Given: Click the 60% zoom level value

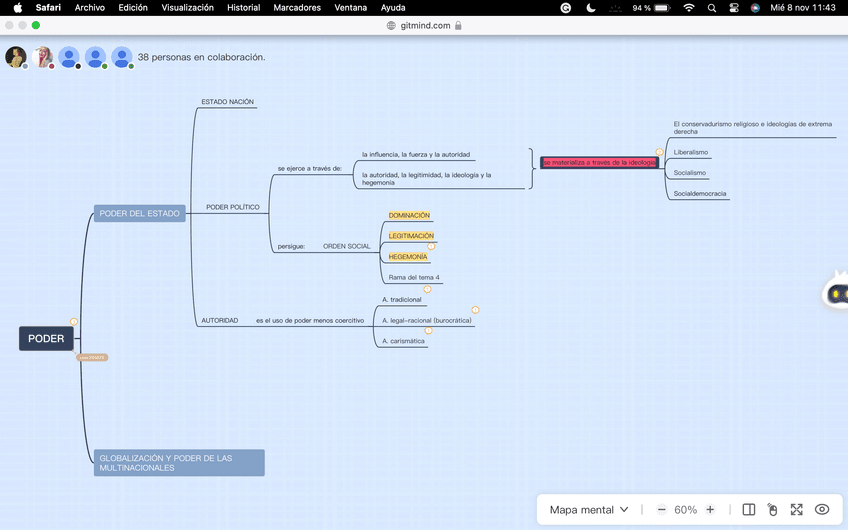Looking at the screenshot, I should pos(685,510).
